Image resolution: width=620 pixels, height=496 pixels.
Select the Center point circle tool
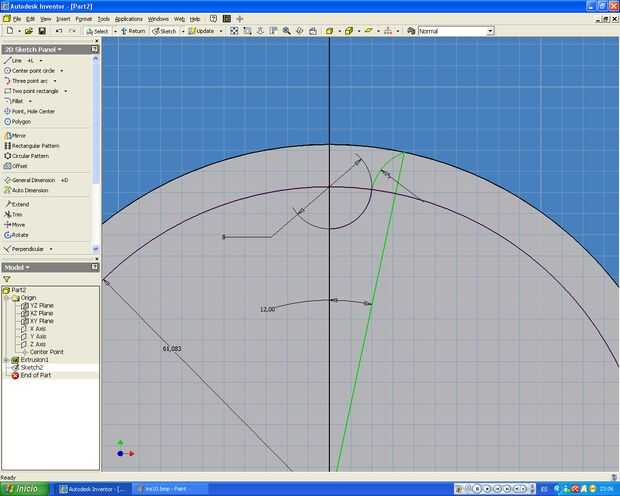click(x=29, y=70)
